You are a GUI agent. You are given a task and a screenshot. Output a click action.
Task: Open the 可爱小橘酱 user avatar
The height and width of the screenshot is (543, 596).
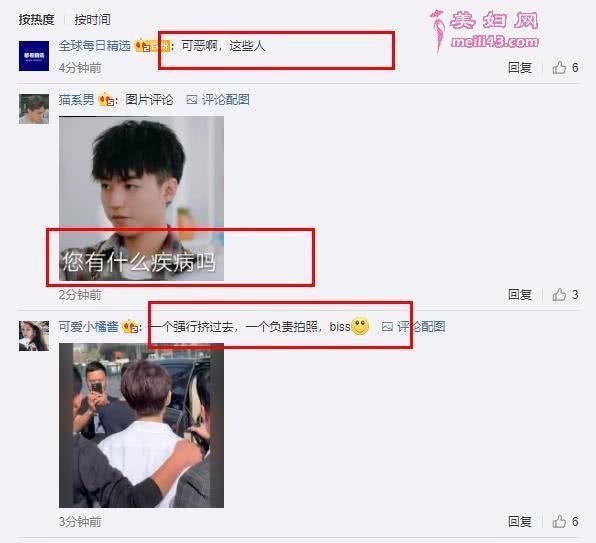(x=34, y=336)
